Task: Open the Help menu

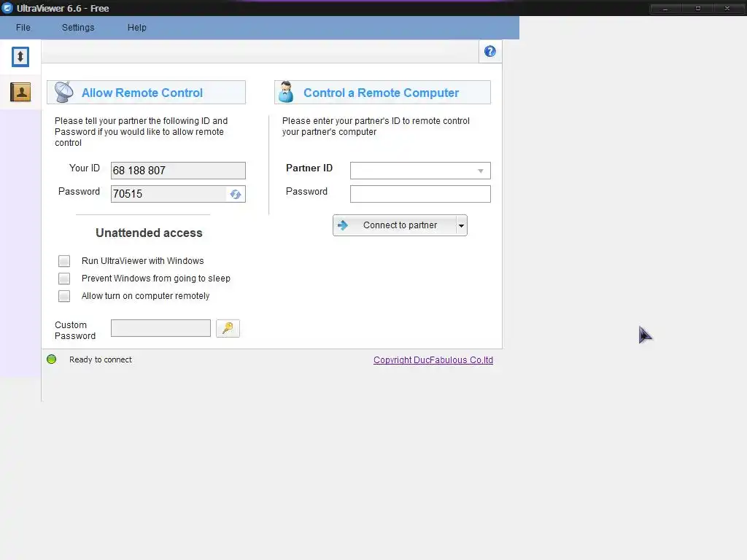Action: [136, 28]
